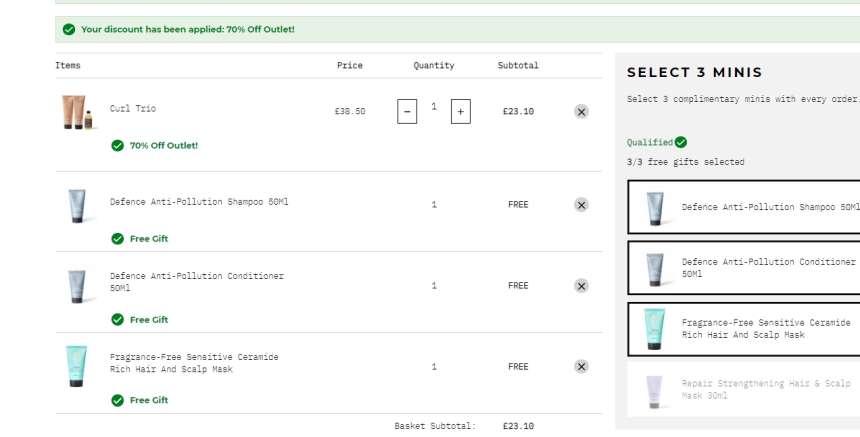The height and width of the screenshot is (437, 860).
Task: Open the Curl Trio product link
Action: coord(133,109)
